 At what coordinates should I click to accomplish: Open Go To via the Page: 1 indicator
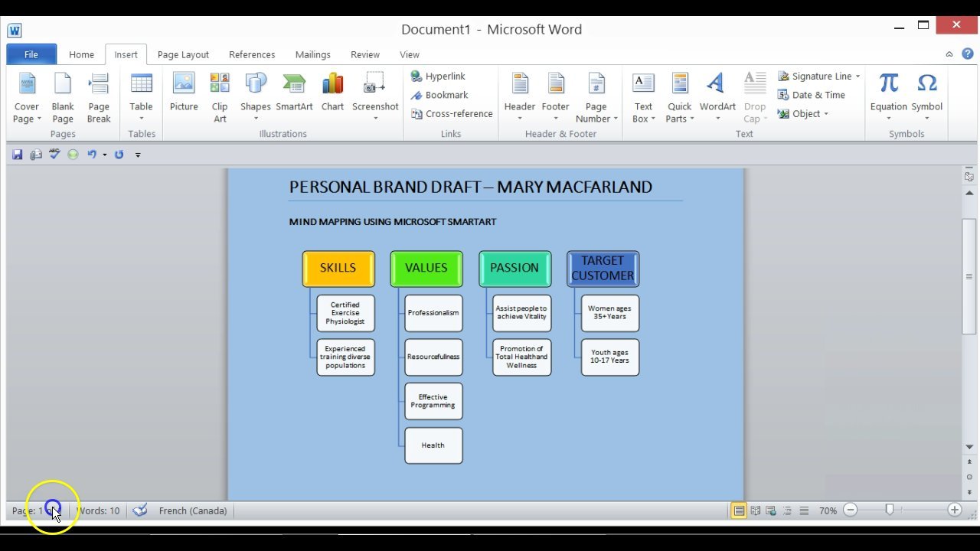[29, 510]
